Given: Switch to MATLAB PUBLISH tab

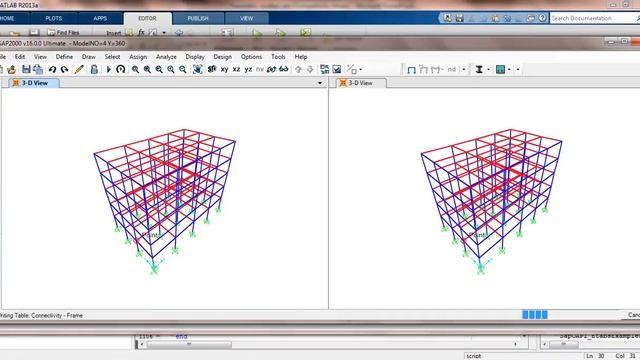Looking at the screenshot, I should [x=198, y=18].
